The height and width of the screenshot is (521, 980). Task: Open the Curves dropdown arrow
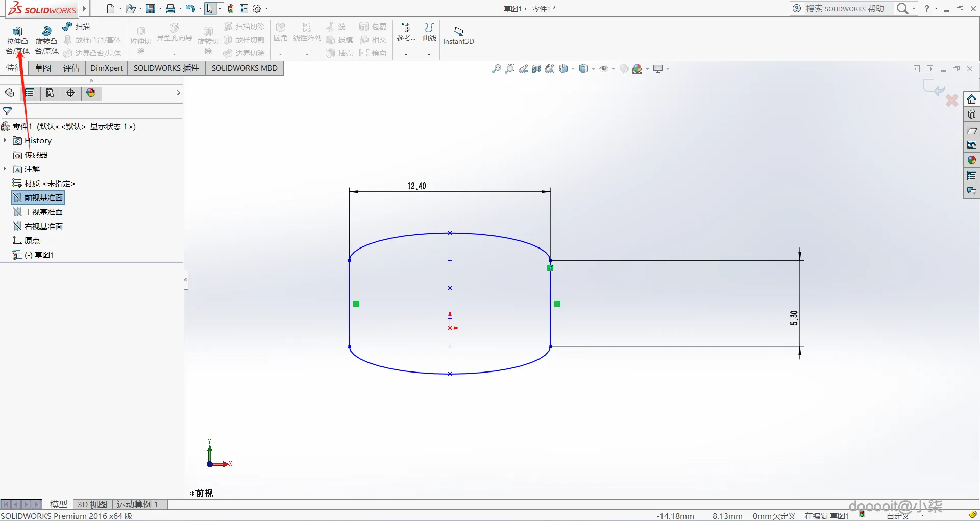point(429,54)
